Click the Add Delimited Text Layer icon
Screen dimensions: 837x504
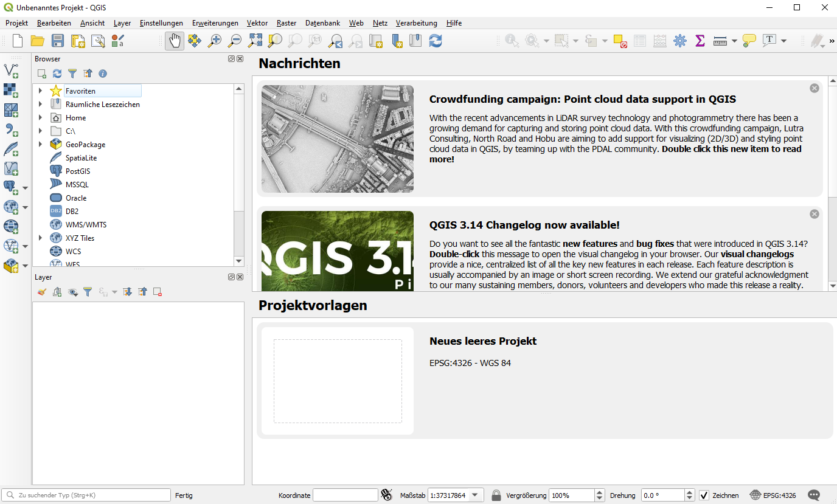click(x=11, y=129)
